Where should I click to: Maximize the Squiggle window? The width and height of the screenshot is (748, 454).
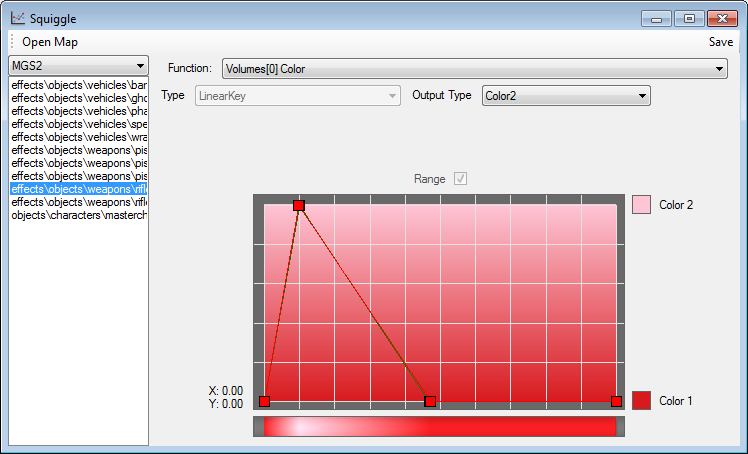(x=689, y=18)
